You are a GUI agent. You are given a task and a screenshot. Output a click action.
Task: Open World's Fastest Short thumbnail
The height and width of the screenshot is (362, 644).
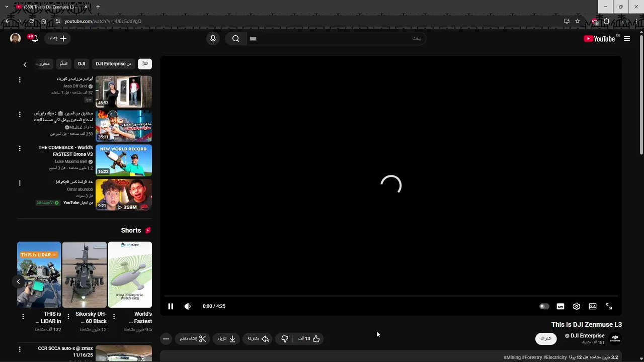(130, 275)
